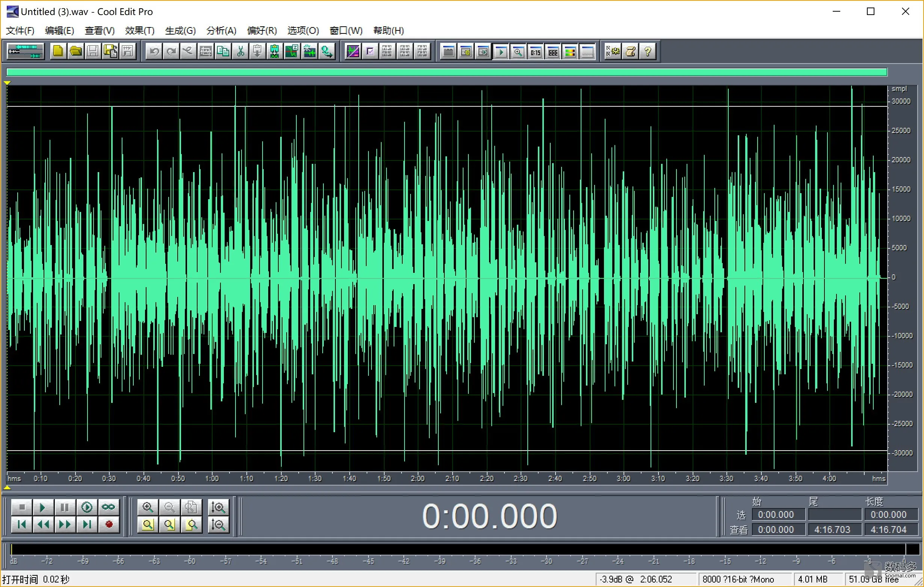Click the Zoom to Left of Selection icon
The image size is (924, 587).
[169, 524]
